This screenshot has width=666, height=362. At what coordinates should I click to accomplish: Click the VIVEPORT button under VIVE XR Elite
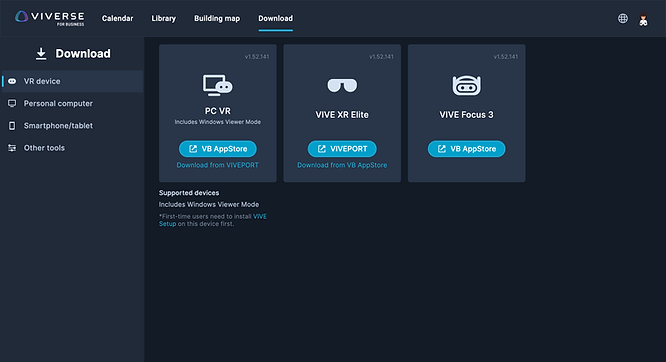click(342, 149)
